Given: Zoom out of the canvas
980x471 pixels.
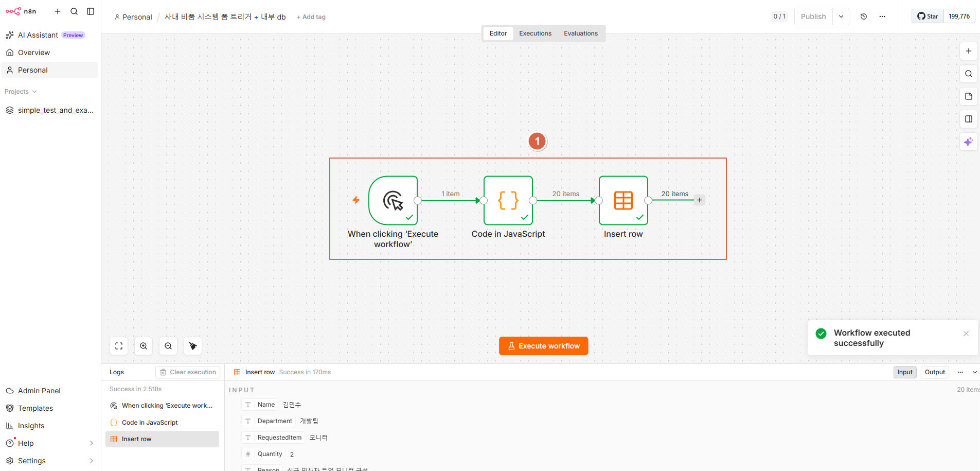Looking at the screenshot, I should click(x=168, y=346).
